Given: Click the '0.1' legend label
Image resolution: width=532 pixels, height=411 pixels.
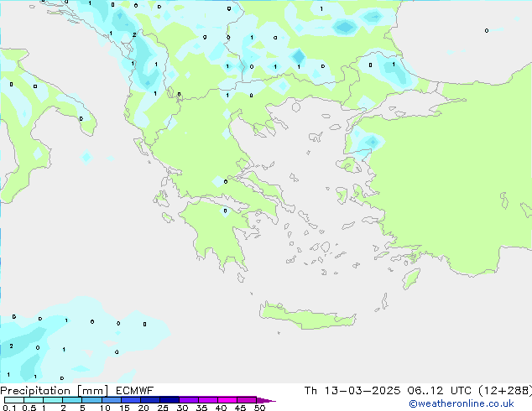Looking at the screenshot, I should 9,408.
